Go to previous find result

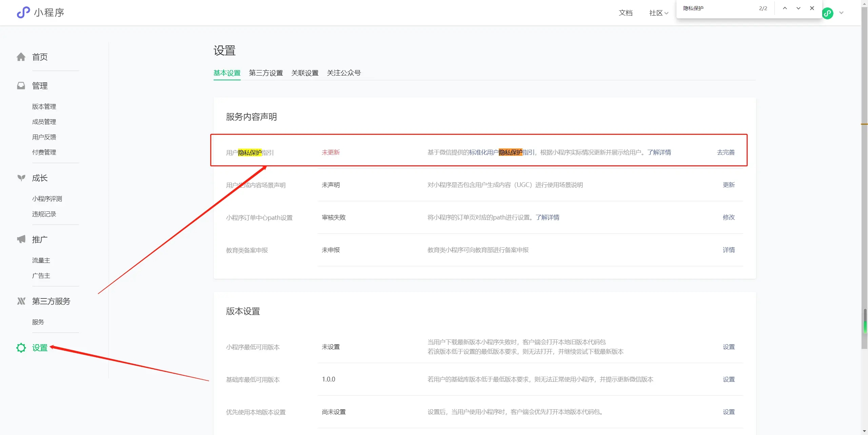[785, 8]
